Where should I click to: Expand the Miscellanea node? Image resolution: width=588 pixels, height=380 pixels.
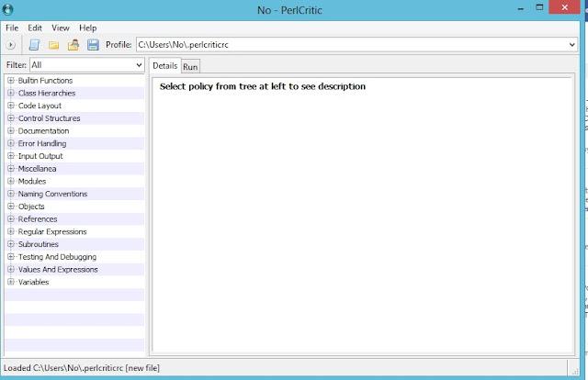pos(11,168)
